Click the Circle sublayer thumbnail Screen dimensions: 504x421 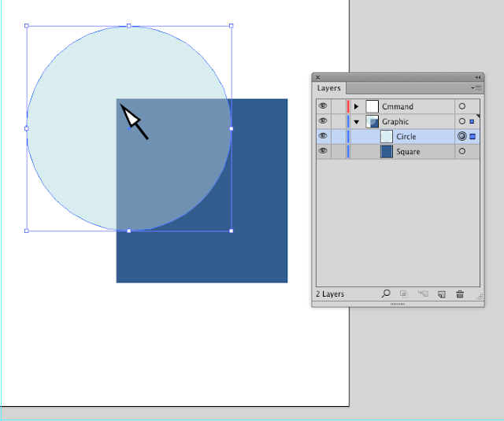pyautogui.click(x=387, y=136)
